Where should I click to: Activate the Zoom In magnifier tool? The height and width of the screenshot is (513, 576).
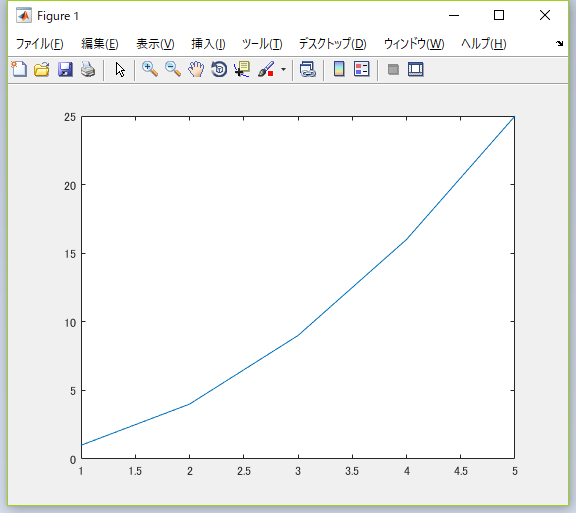(150, 69)
